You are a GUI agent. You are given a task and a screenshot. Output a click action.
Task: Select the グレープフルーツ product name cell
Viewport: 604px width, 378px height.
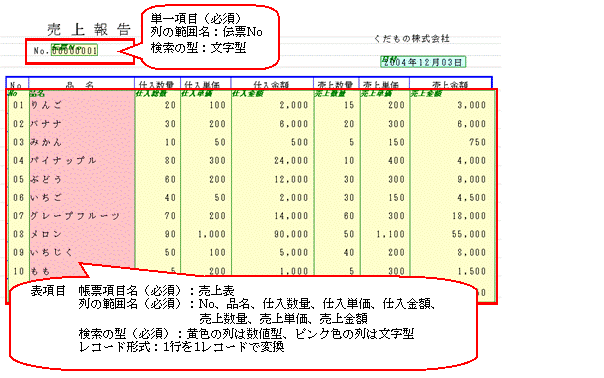[x=75, y=216]
